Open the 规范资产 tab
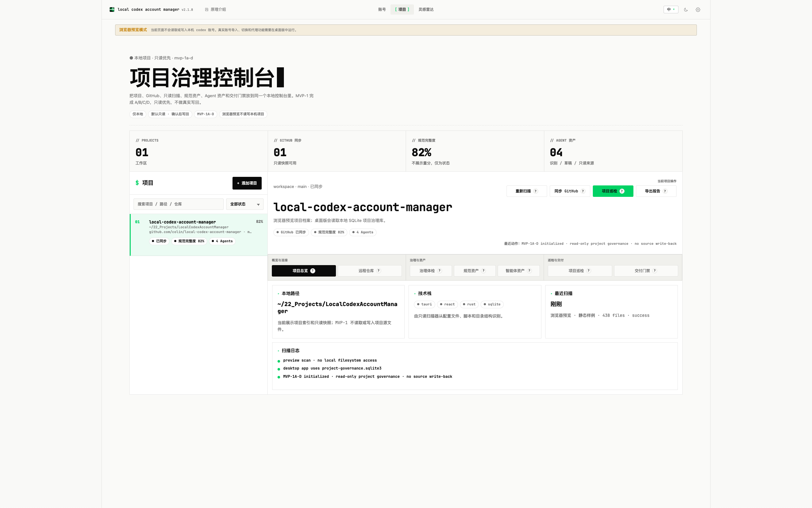Viewport: 812px width, 508px height. (x=475, y=271)
